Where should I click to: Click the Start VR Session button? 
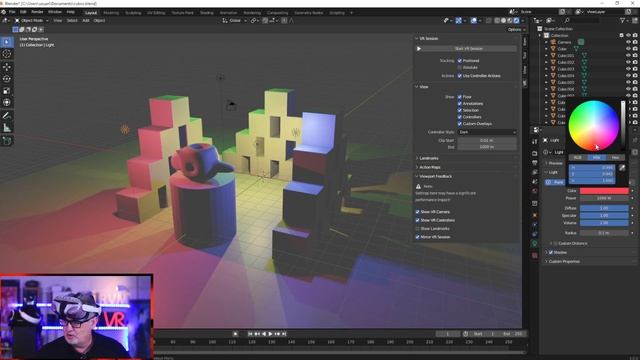pos(469,49)
